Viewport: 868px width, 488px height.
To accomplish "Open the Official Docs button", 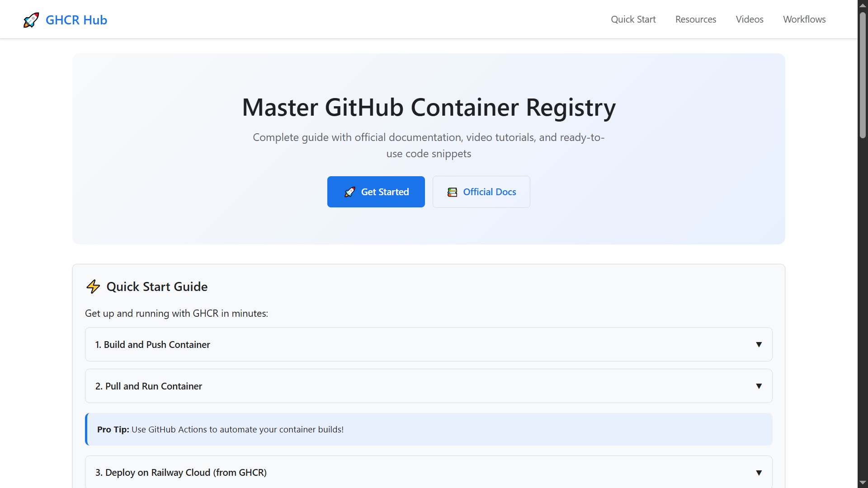I will click(481, 192).
